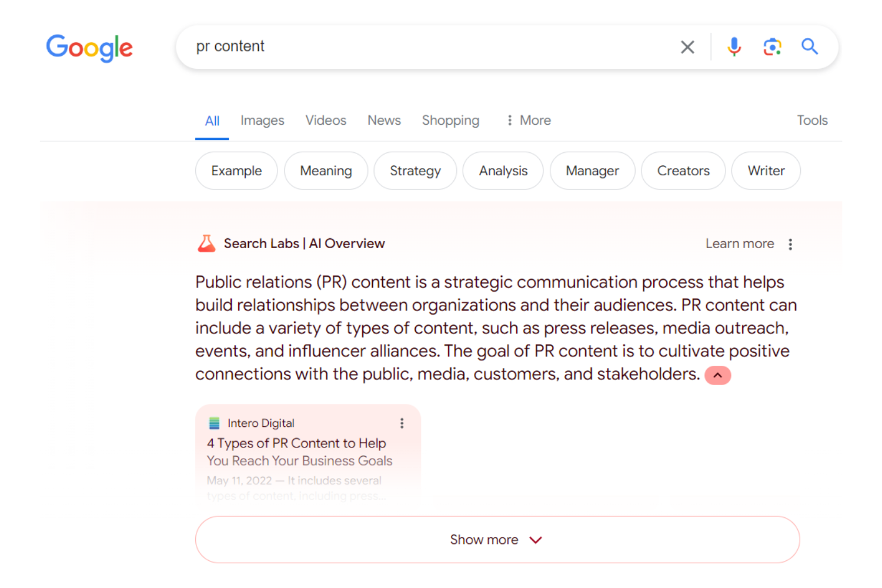Image resolution: width=882 pixels, height=588 pixels.
Task: Click the Search Labs flask icon
Action: click(206, 243)
